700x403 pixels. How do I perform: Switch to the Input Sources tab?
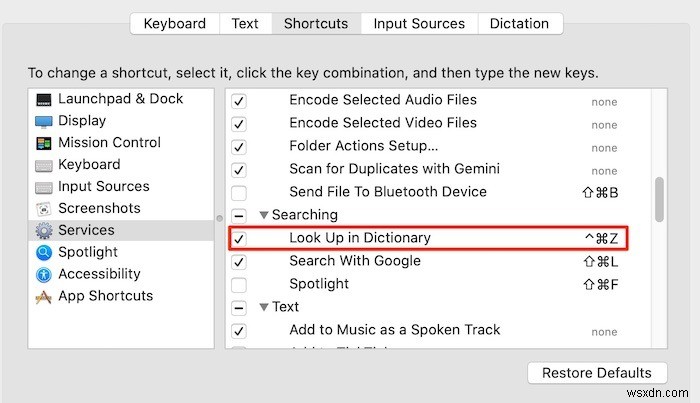(419, 24)
